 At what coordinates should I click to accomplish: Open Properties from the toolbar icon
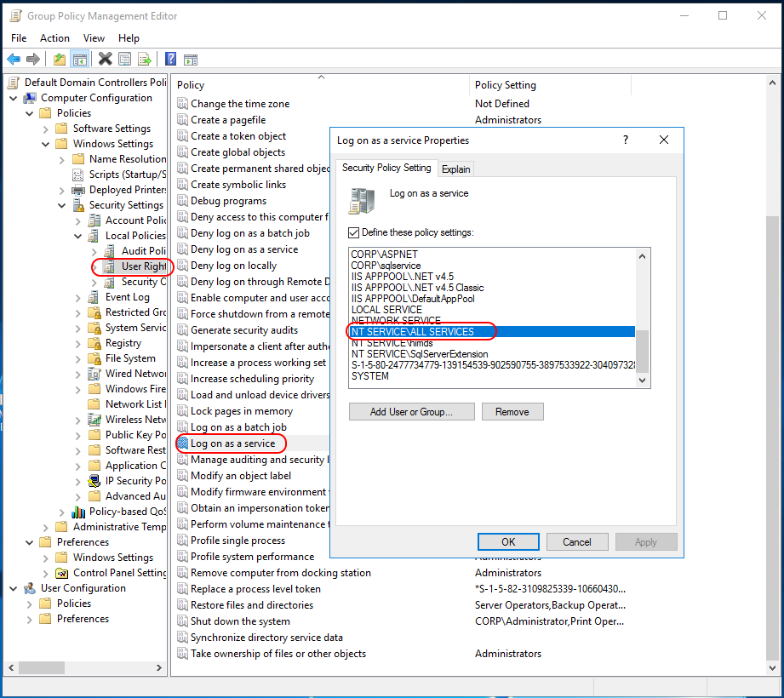(125, 59)
